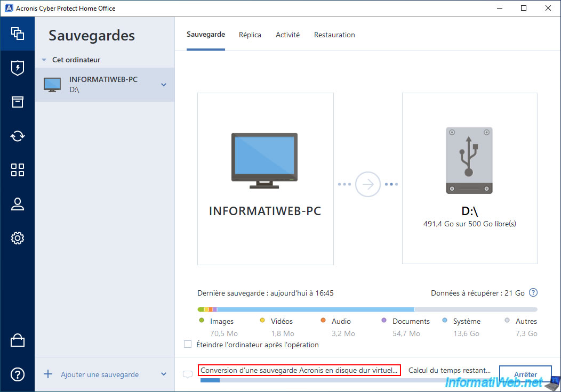
Task: Open the Archive icon in sidebar
Action: coord(17,102)
